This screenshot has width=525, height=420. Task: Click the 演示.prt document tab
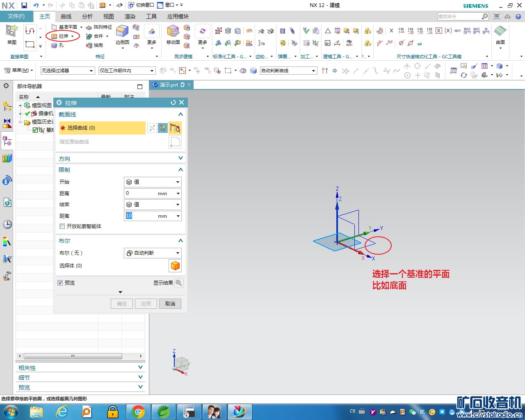pos(171,85)
